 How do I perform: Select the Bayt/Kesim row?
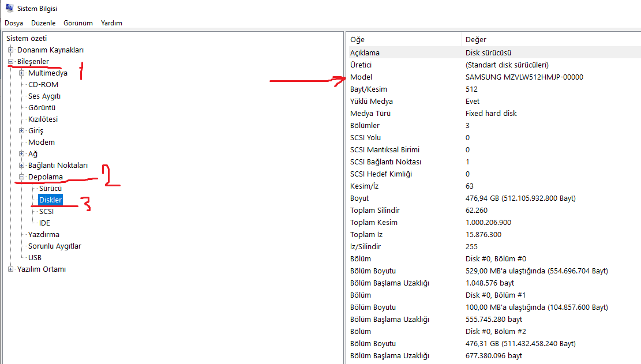click(493, 89)
